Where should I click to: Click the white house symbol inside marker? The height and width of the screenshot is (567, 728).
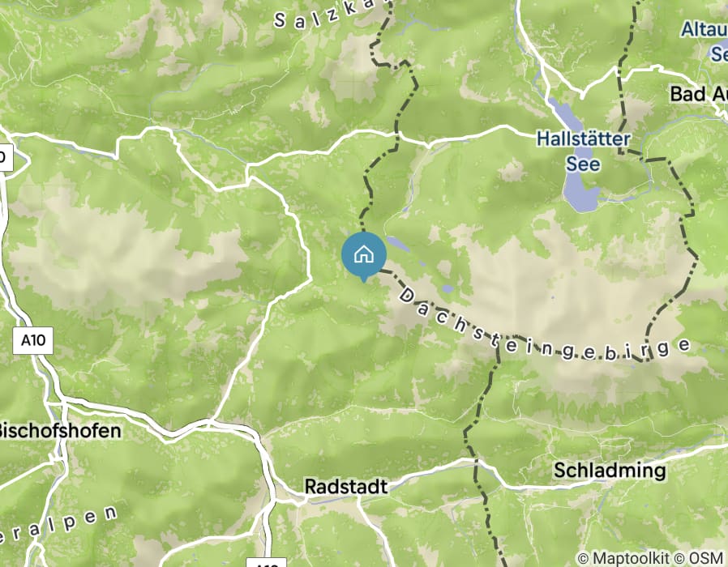click(x=363, y=254)
